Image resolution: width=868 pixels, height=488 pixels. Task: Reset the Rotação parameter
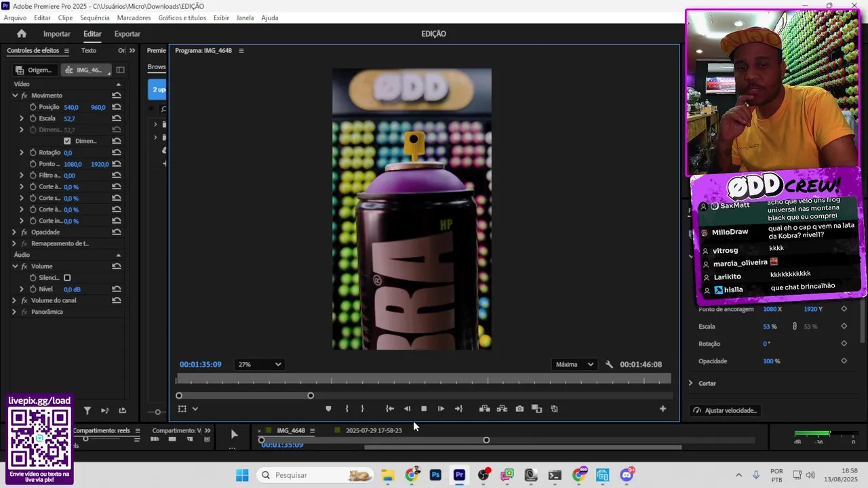117,152
